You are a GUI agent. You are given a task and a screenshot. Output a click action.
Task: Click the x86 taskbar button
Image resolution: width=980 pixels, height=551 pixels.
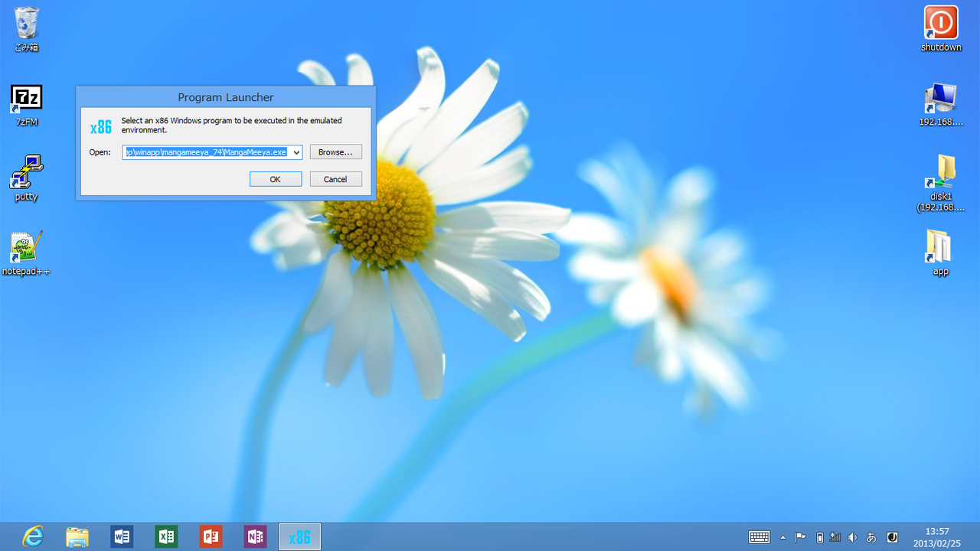pyautogui.click(x=299, y=536)
